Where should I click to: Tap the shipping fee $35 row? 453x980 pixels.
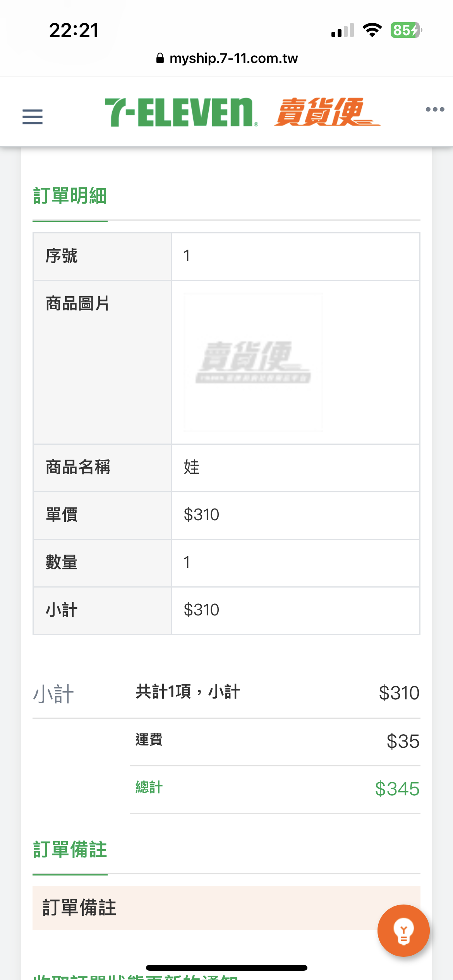pos(275,741)
